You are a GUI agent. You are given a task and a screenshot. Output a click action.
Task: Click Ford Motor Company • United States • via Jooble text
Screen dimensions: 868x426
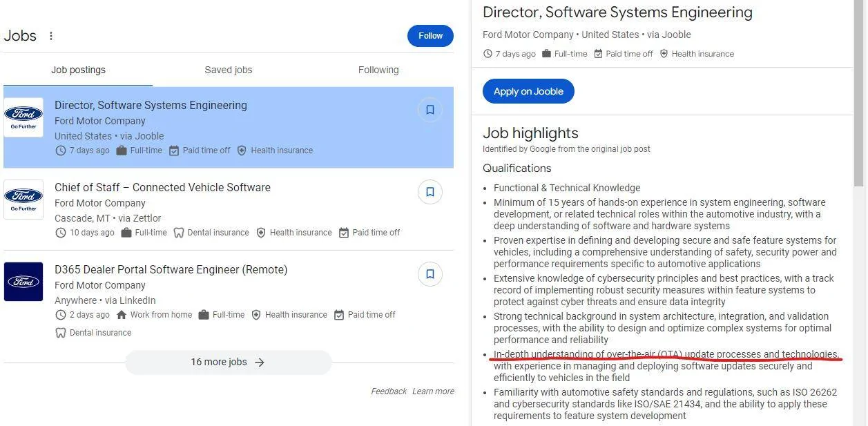586,35
